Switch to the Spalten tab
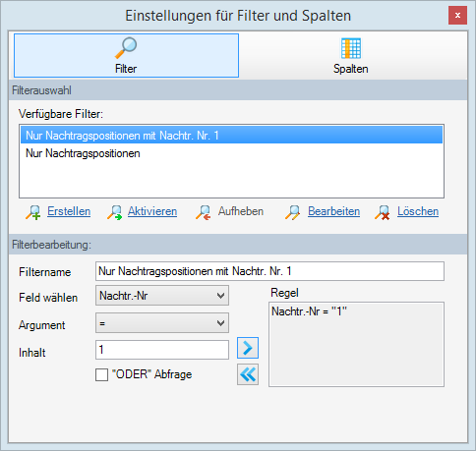Viewport: 476px width, 451px height. click(351, 55)
